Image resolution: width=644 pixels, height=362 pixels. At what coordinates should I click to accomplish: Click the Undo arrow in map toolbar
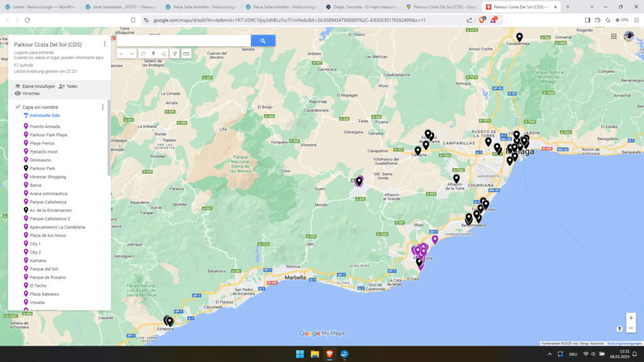(121, 54)
